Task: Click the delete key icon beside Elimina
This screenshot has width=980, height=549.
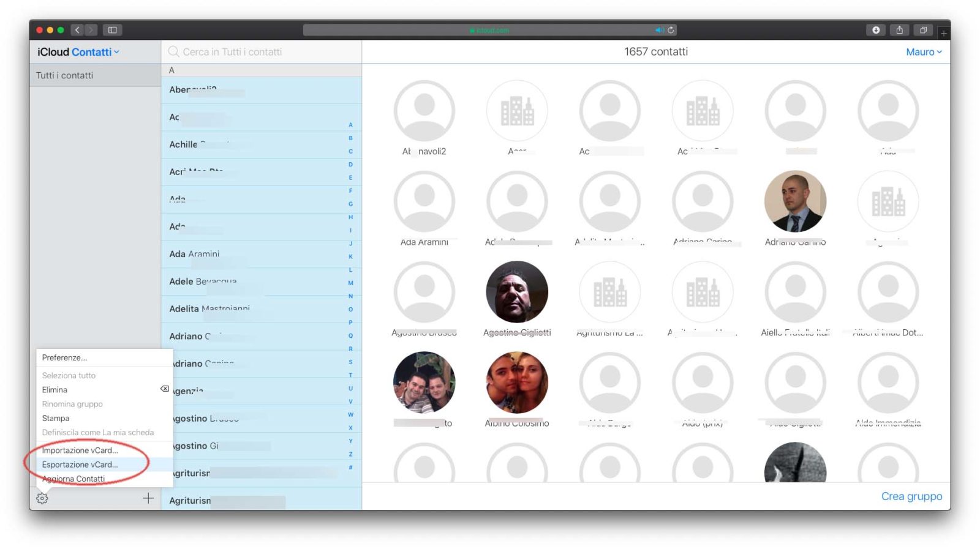Action: 165,389
